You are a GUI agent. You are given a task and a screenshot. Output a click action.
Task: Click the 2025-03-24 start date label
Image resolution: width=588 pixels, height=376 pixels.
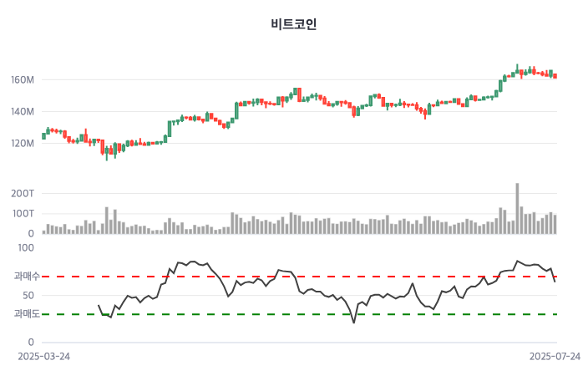point(44,356)
